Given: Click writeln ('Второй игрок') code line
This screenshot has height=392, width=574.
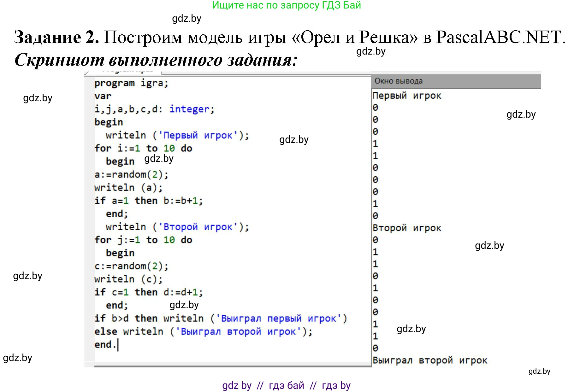Looking at the screenshot, I should [x=177, y=227].
